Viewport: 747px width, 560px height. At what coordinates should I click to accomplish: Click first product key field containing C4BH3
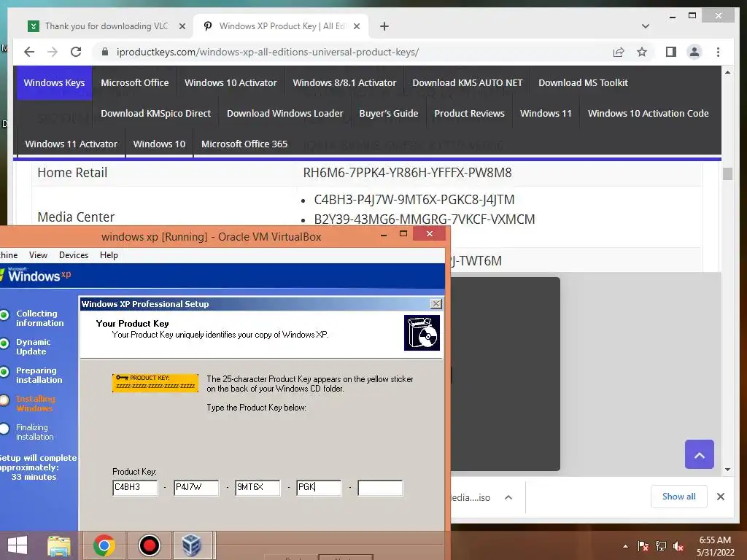pyautogui.click(x=135, y=488)
